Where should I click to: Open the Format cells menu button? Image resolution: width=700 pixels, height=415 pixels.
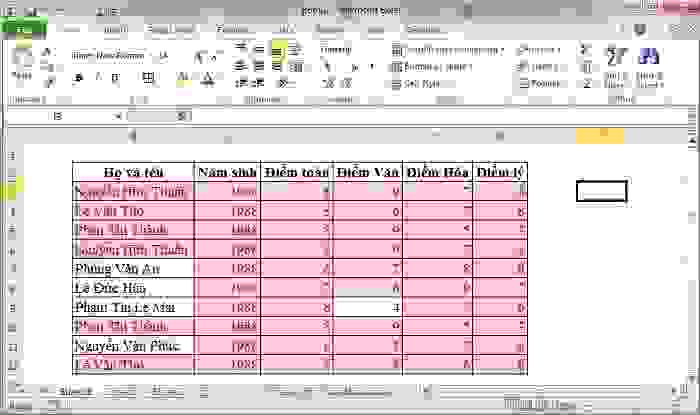540,83
